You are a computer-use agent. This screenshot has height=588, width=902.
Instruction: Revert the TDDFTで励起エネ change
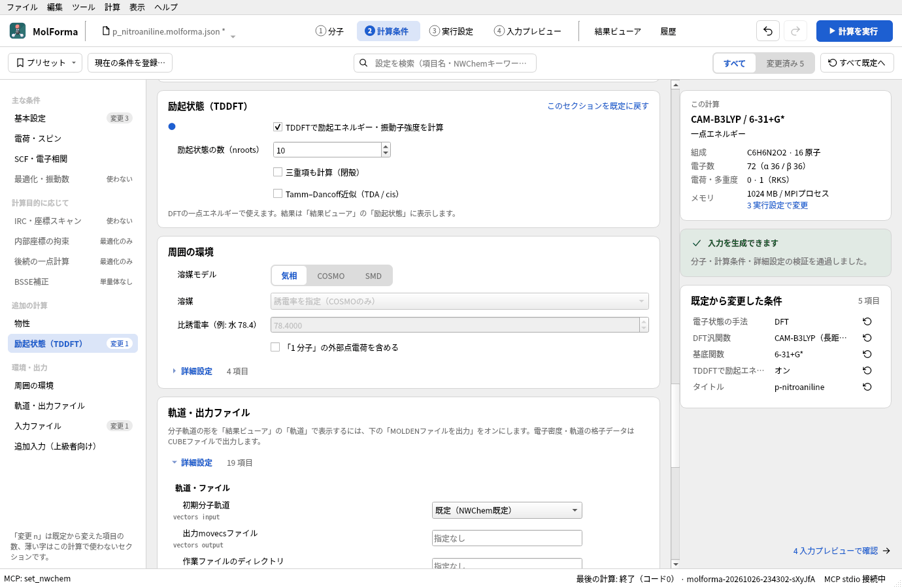coord(867,370)
